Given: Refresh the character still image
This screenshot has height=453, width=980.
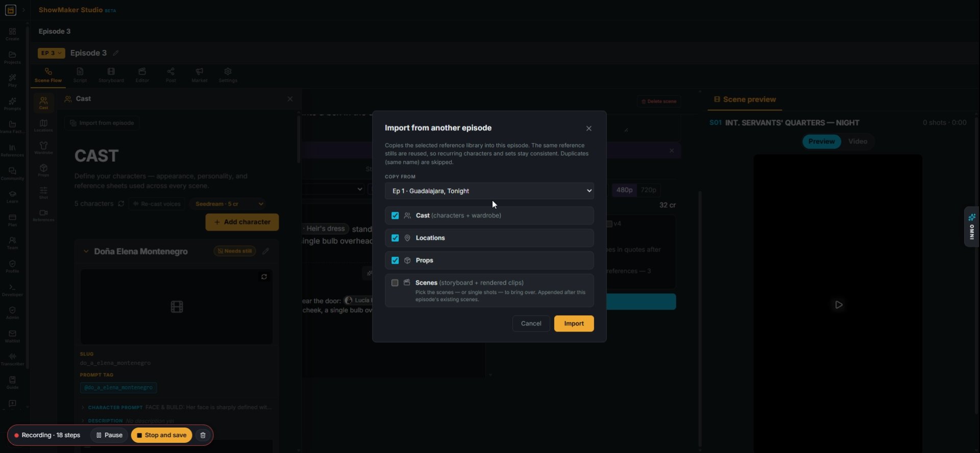Looking at the screenshot, I should pyautogui.click(x=264, y=276).
